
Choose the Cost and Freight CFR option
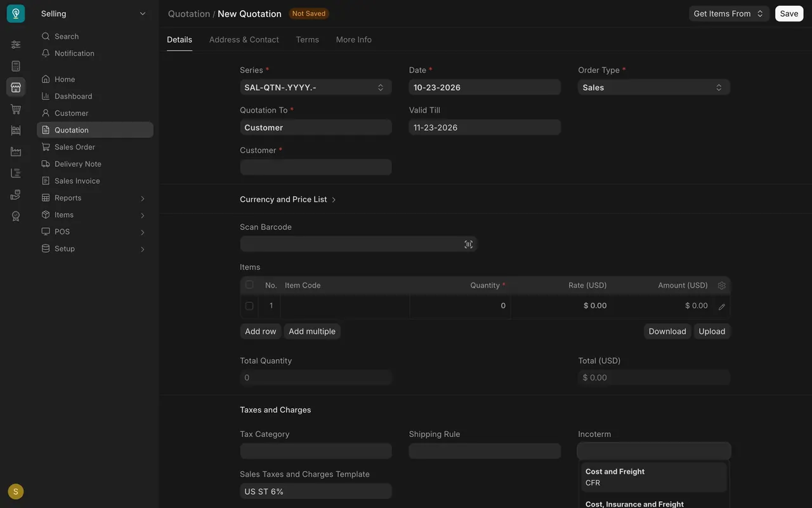point(654,477)
